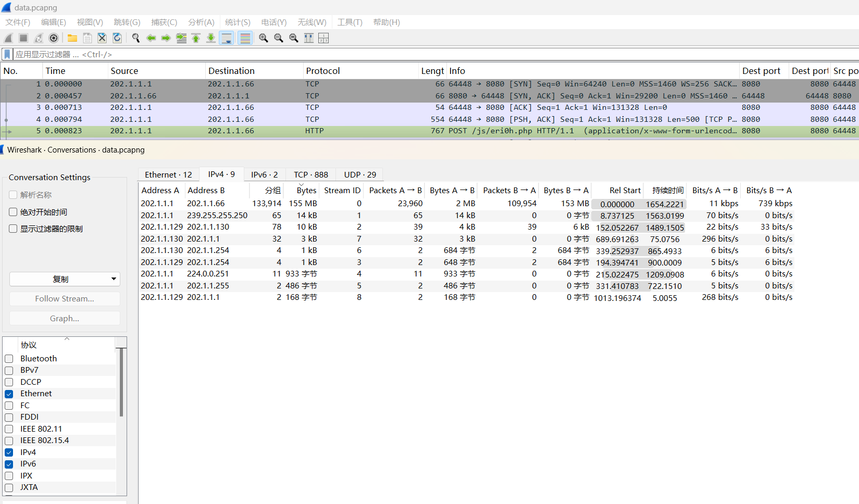Click the Graph... button
Screen dimensions: 859x504
[x=65, y=318]
